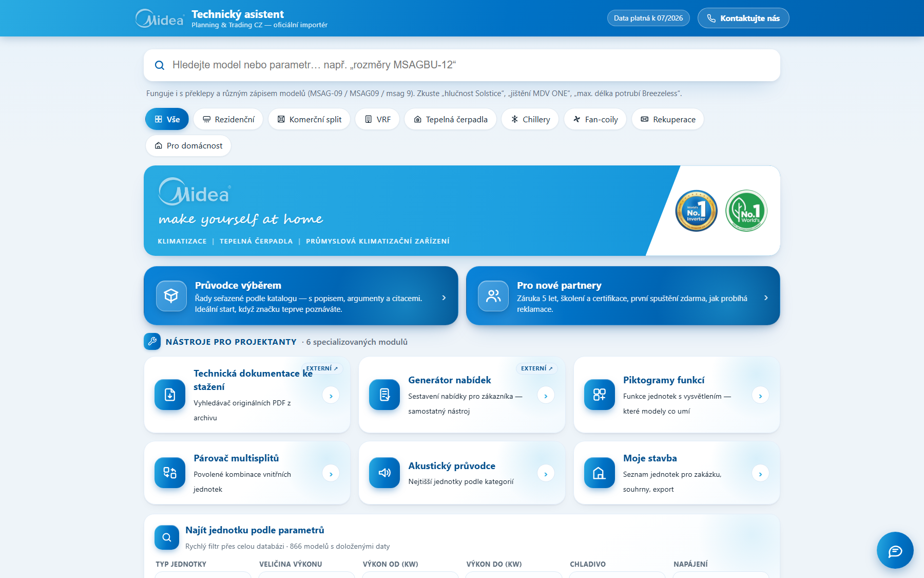
Task: Click the Technický asistent header title
Action: pyautogui.click(x=238, y=14)
